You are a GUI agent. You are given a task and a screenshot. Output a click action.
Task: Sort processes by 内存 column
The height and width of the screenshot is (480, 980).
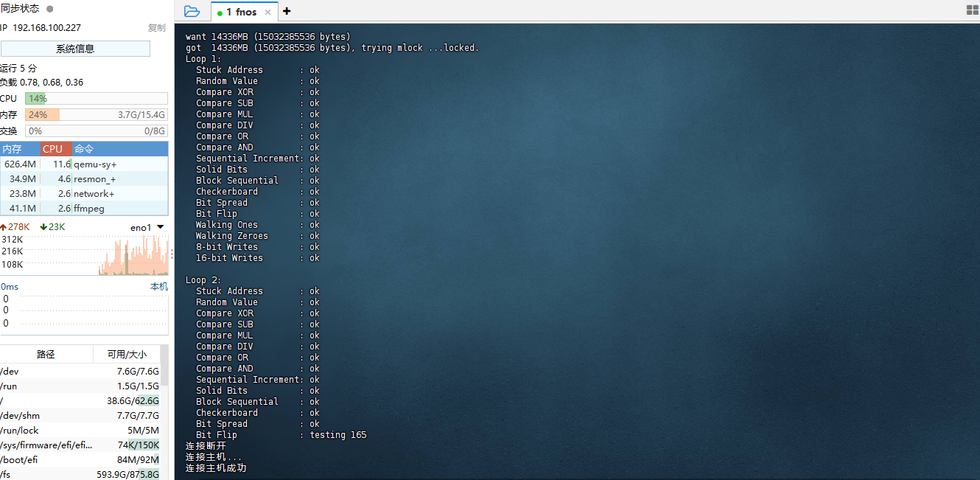[20, 149]
